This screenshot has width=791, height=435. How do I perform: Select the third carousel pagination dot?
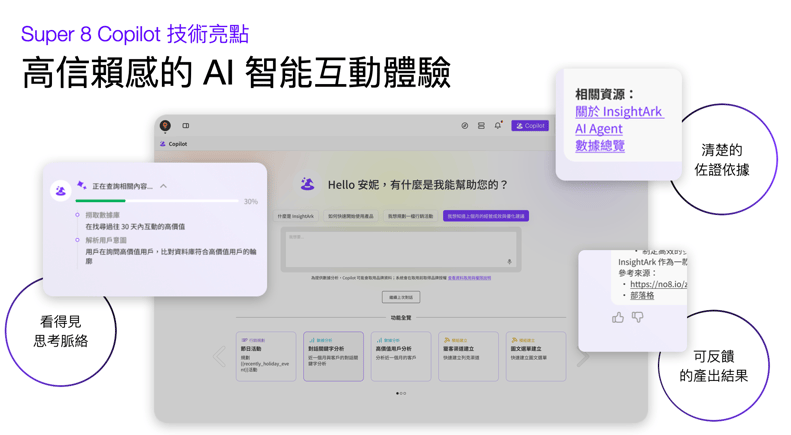click(x=405, y=393)
